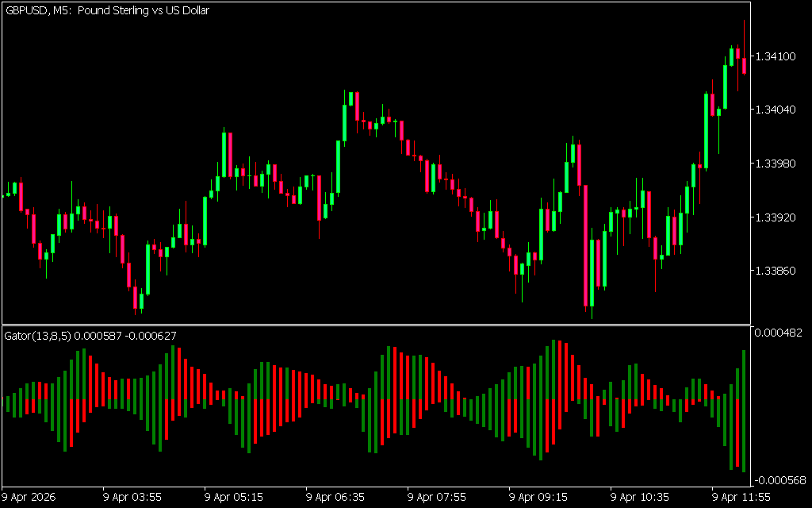The width and height of the screenshot is (812, 508).
Task: Click the 9 Apr 11:55 time label
Action: (x=741, y=498)
